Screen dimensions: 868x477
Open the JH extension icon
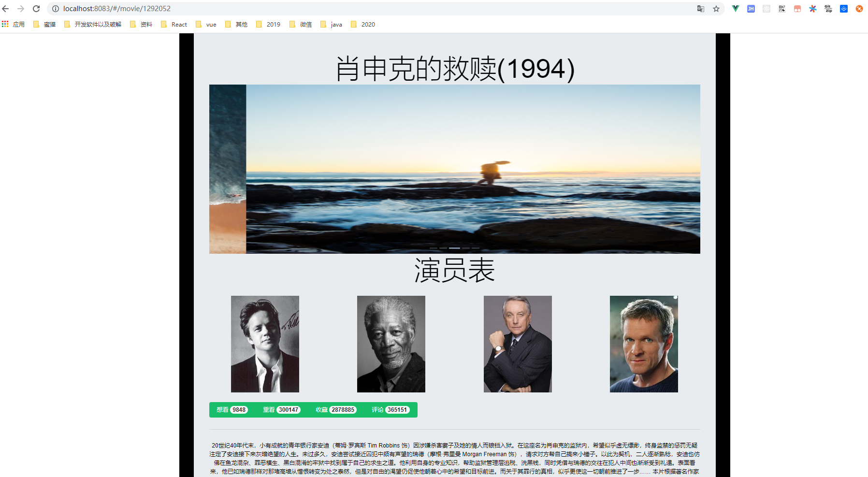(x=751, y=9)
